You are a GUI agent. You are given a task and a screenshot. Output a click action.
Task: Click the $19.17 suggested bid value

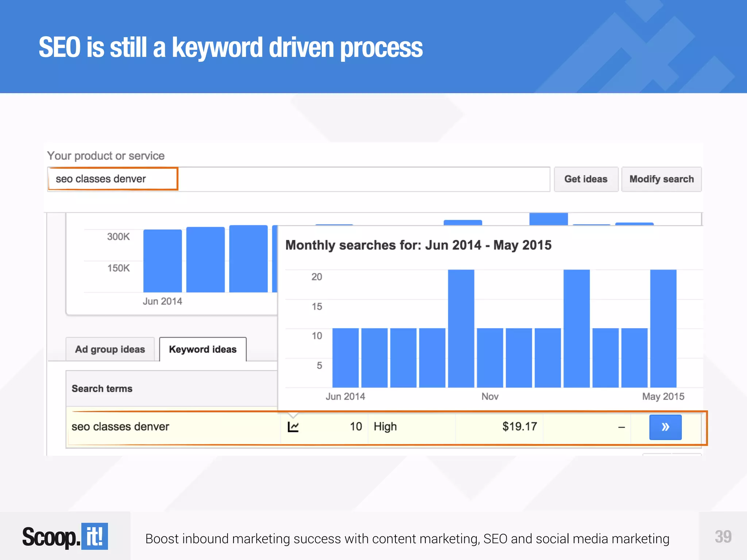(x=519, y=427)
